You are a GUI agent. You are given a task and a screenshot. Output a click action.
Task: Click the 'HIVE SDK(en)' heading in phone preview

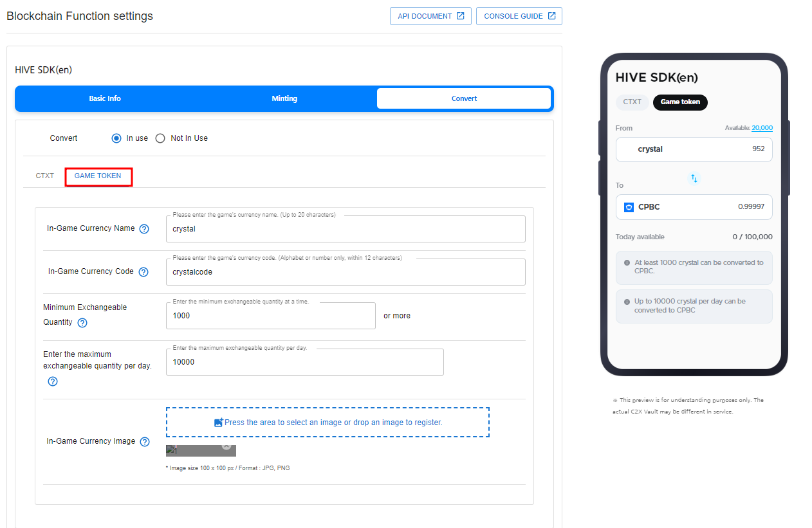656,78
